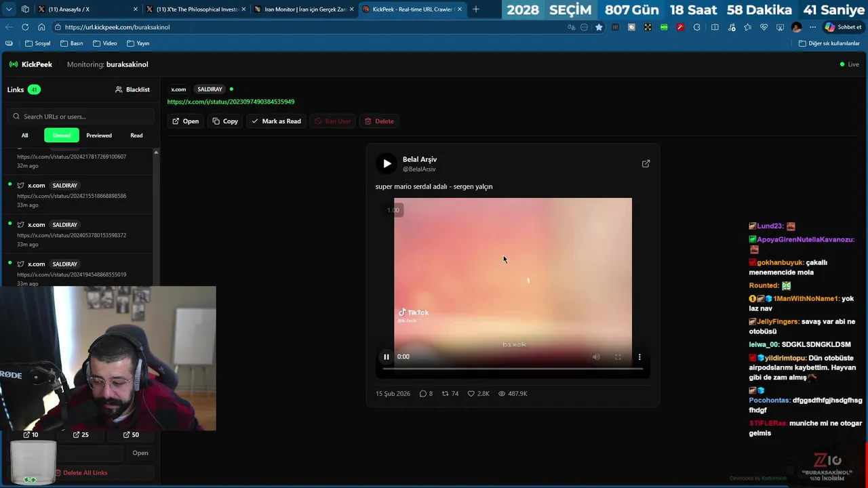This screenshot has height=488, width=868.
Task: Mark the selected link as Read
Action: 276,121
